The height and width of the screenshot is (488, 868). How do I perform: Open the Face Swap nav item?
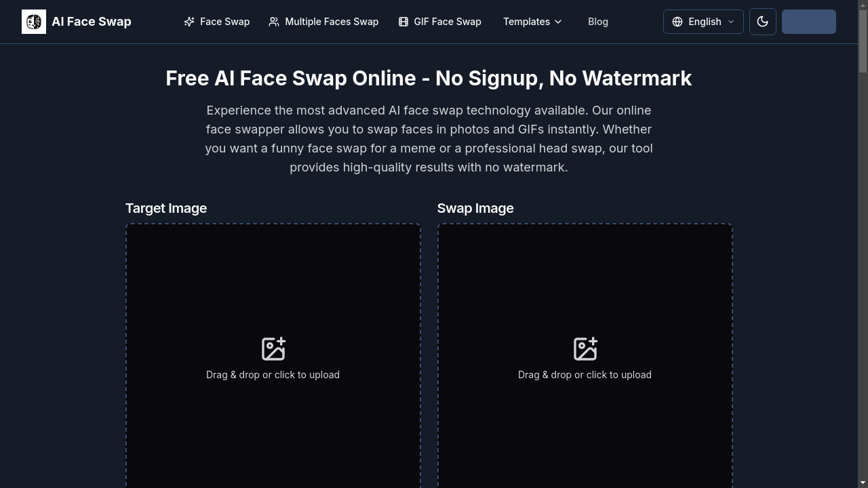pos(217,22)
